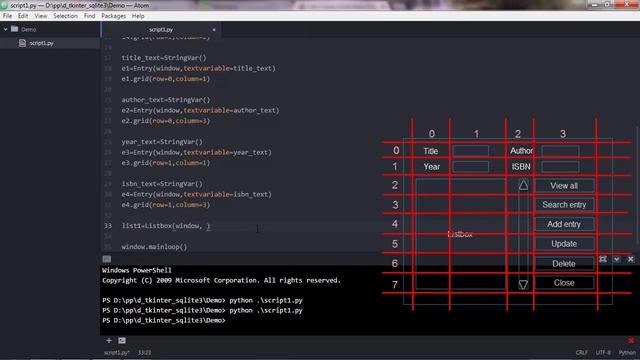The height and width of the screenshot is (360, 640).
Task: Click the Microsoft Corporation copyright line in terminal
Action: (x=221, y=280)
